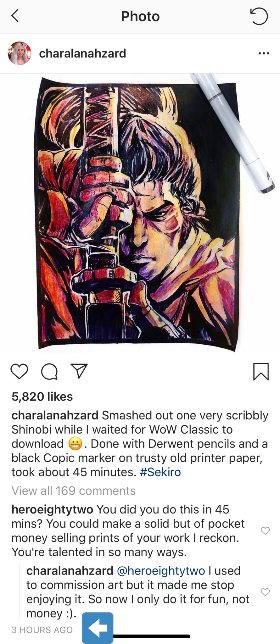This screenshot has width=280, height=644.
Task: Like the post with heart icon
Action: tap(19, 371)
